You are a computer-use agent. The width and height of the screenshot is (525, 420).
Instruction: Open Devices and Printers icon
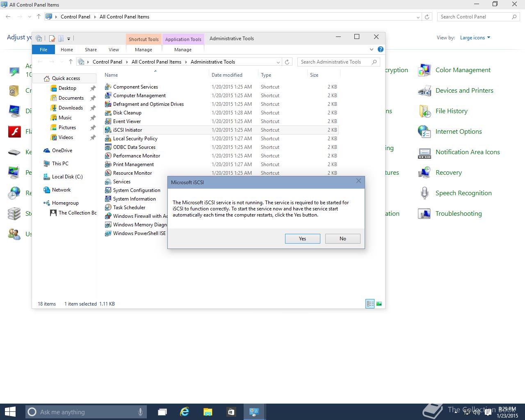(x=425, y=91)
